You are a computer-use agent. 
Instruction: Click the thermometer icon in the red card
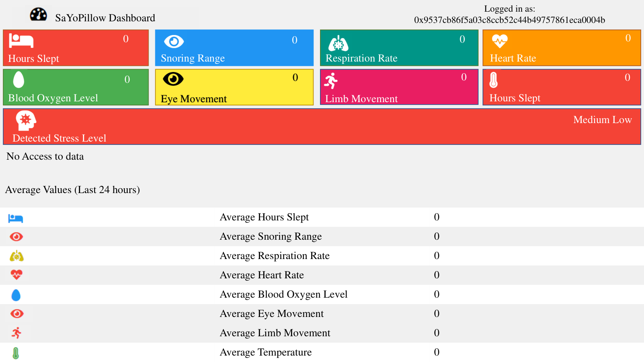tap(493, 79)
